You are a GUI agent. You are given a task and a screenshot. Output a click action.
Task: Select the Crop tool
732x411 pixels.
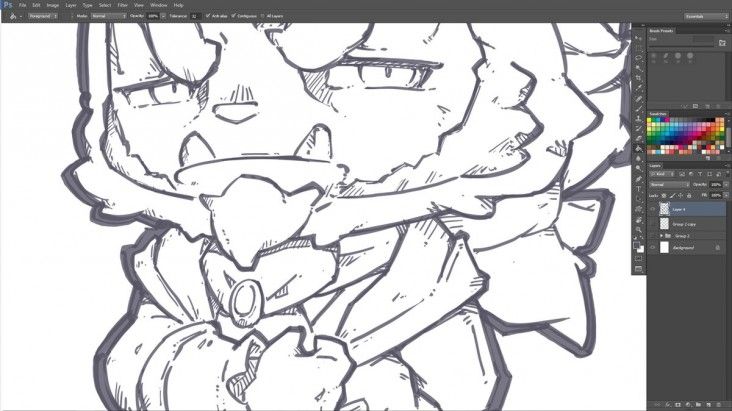click(x=638, y=78)
